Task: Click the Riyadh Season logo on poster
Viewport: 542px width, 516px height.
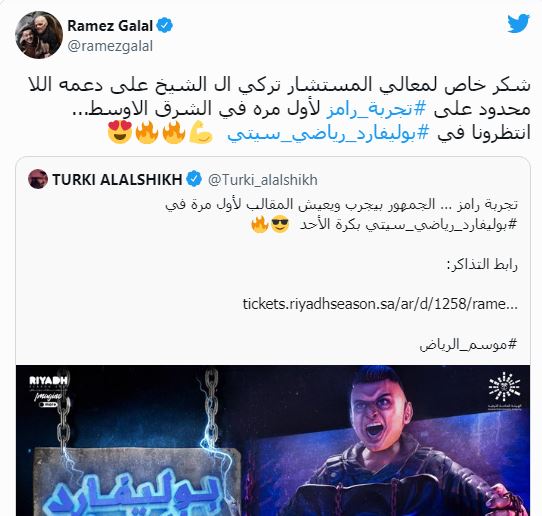Action: pyautogui.click(x=48, y=391)
